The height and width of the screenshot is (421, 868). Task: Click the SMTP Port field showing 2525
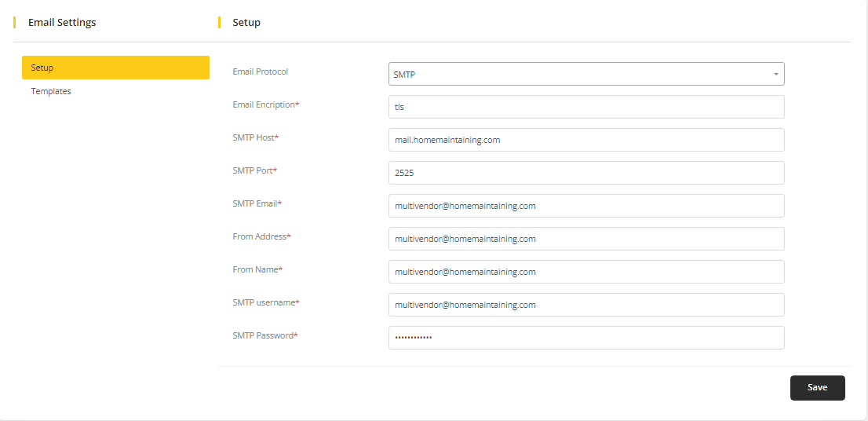[x=586, y=173]
